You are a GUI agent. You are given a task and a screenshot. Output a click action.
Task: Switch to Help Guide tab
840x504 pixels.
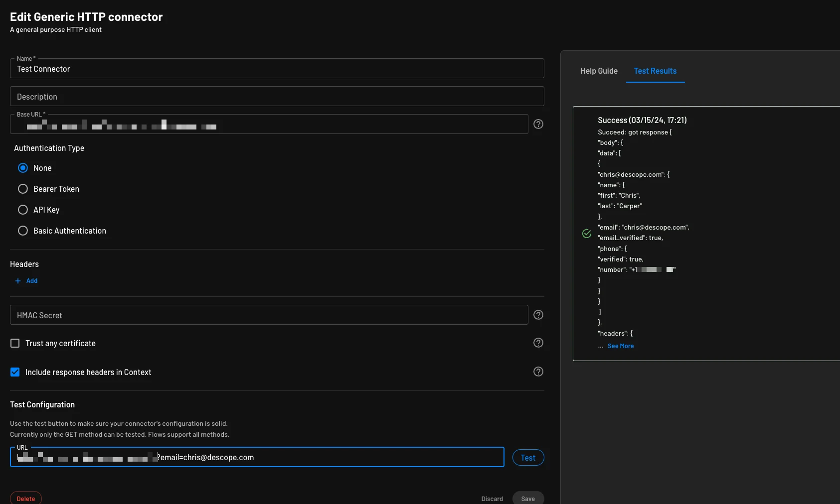[x=599, y=71]
